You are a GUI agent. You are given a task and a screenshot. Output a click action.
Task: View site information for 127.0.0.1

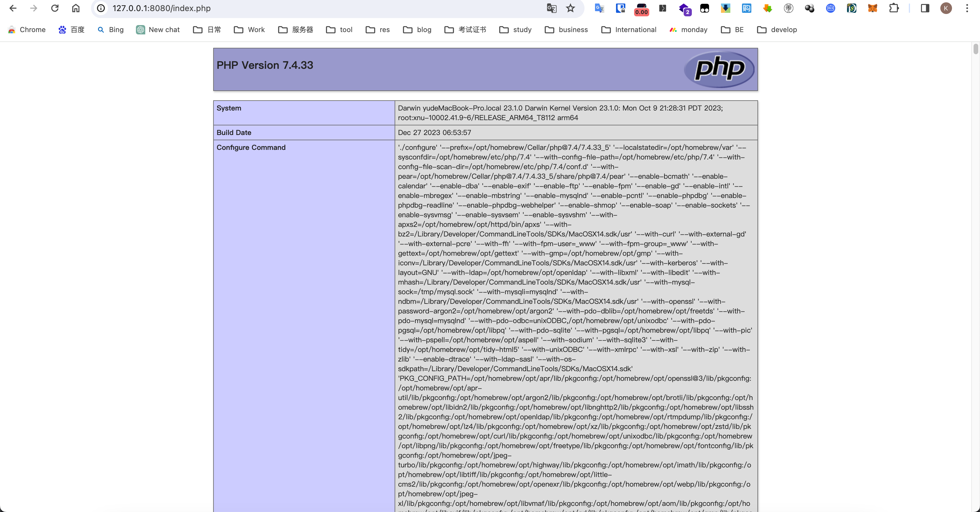(101, 8)
